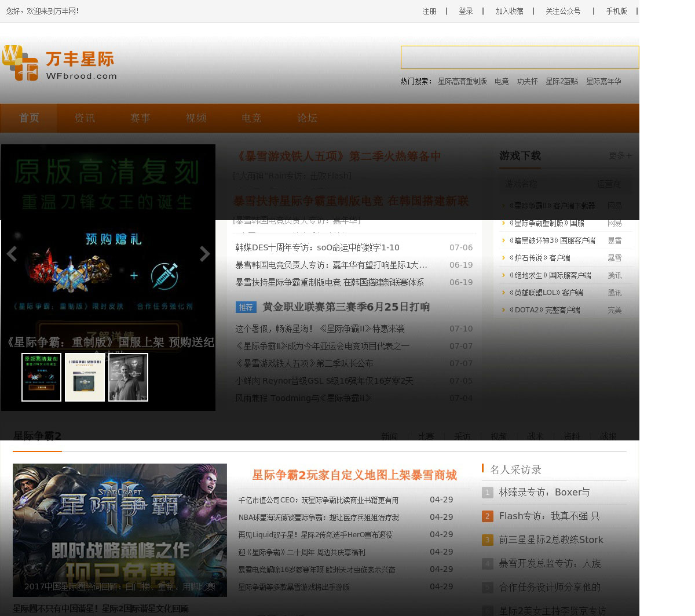Image resolution: width=695 pixels, height=616 pixels.
Task: Click 加入收藏 in top bar
Action: coord(509,11)
